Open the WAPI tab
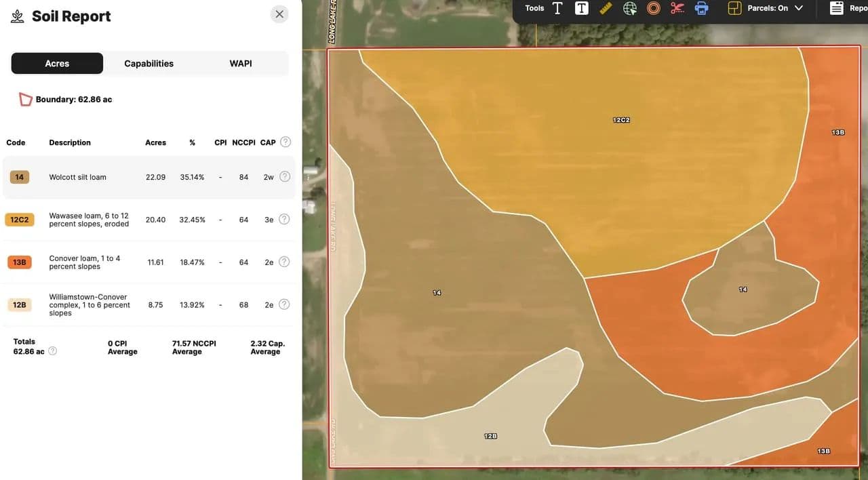The height and width of the screenshot is (480, 868). (240, 64)
